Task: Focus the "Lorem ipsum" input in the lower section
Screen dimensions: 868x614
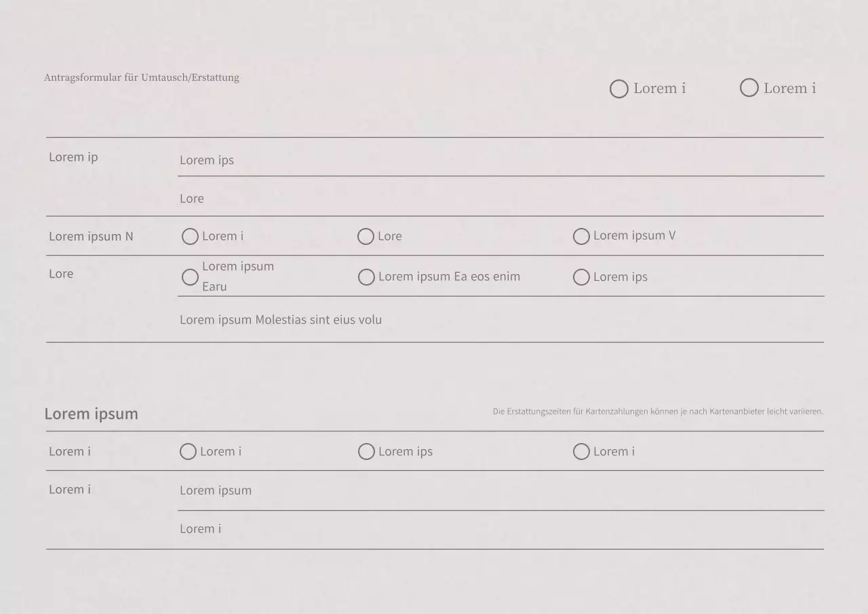Action: click(500, 491)
